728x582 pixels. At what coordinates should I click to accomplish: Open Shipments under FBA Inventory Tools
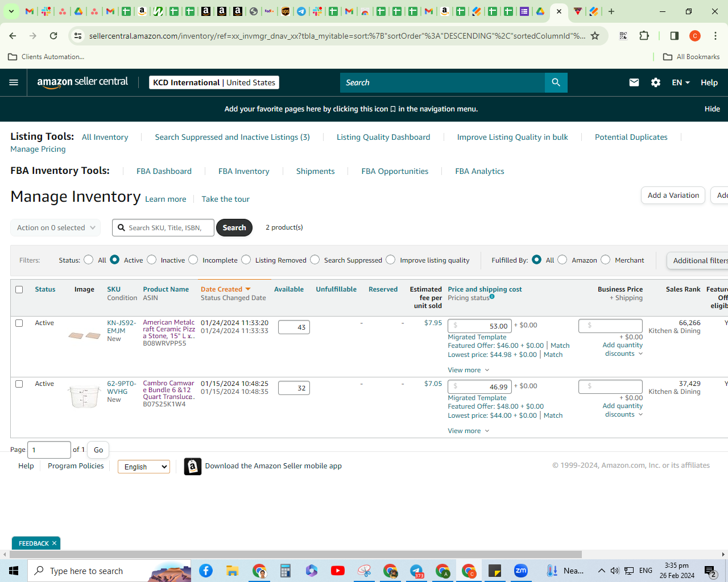tap(315, 171)
